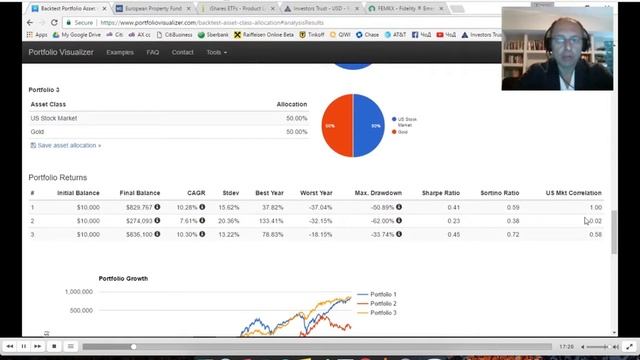Open FAQ in navigation bar
The height and width of the screenshot is (360, 640).
coord(153,52)
